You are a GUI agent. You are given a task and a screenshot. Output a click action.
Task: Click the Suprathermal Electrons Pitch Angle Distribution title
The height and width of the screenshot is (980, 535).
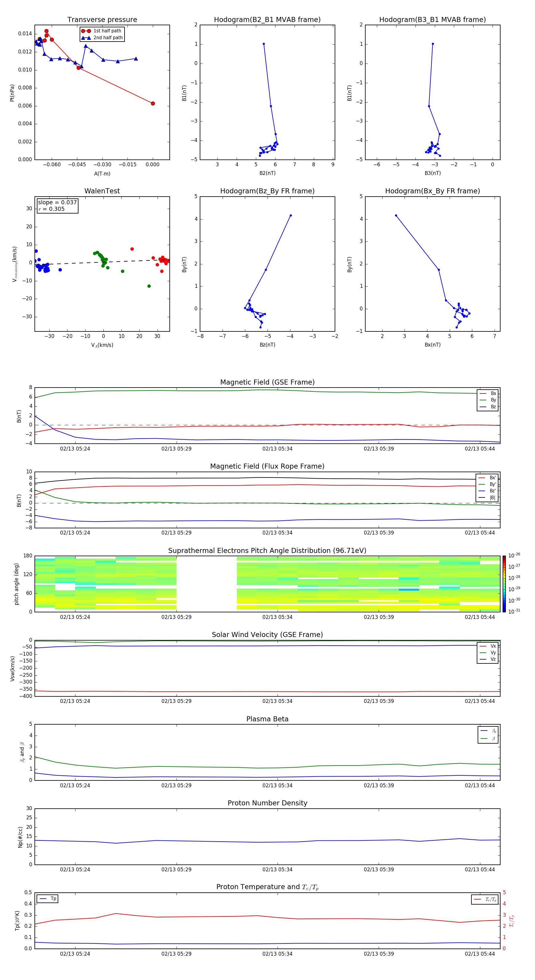267,551
